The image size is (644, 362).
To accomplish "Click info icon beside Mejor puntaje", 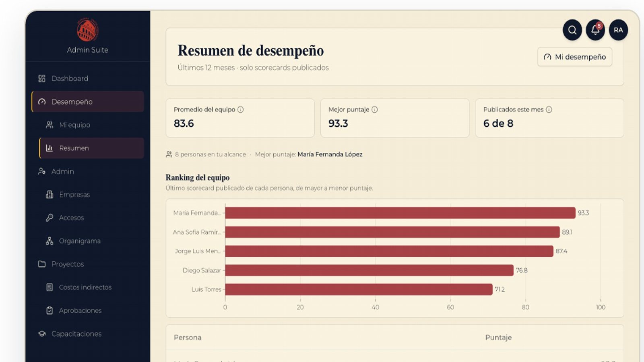I will [375, 109].
